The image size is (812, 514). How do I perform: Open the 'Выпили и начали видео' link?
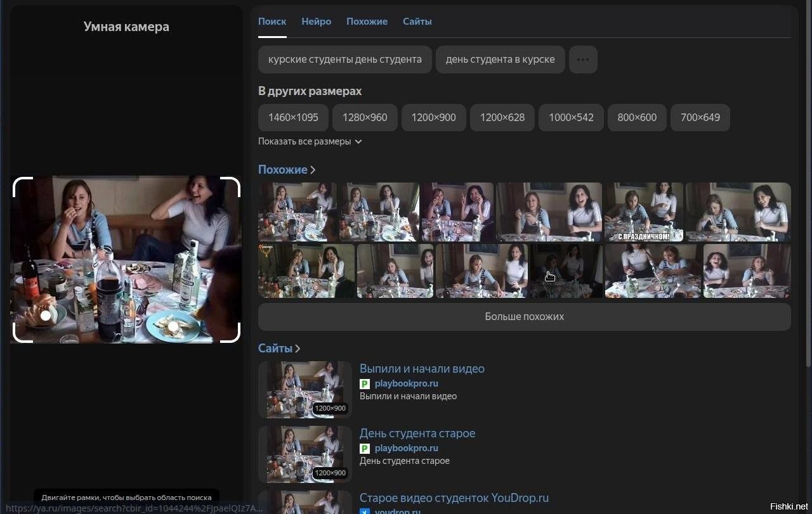tap(422, 369)
